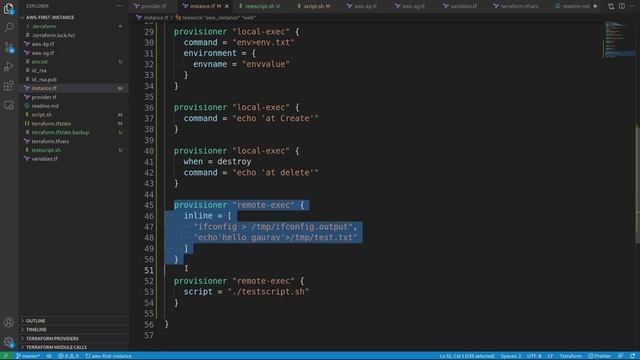Open the Accounts icon in activity bar

click(9, 322)
